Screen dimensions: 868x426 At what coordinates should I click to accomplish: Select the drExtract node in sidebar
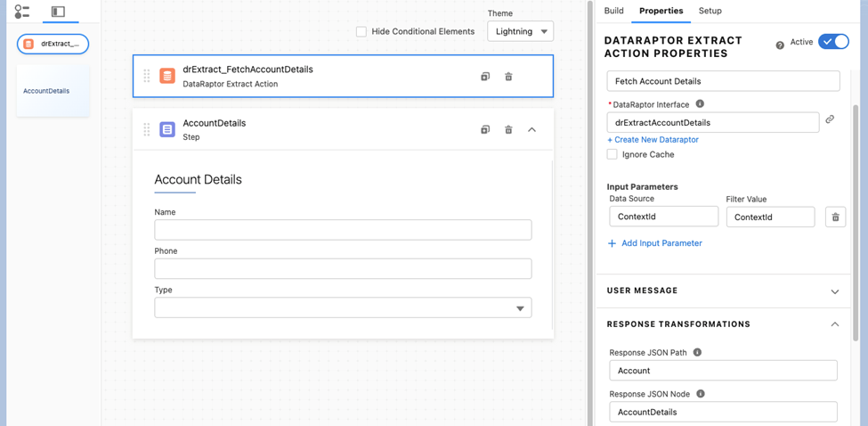click(53, 44)
